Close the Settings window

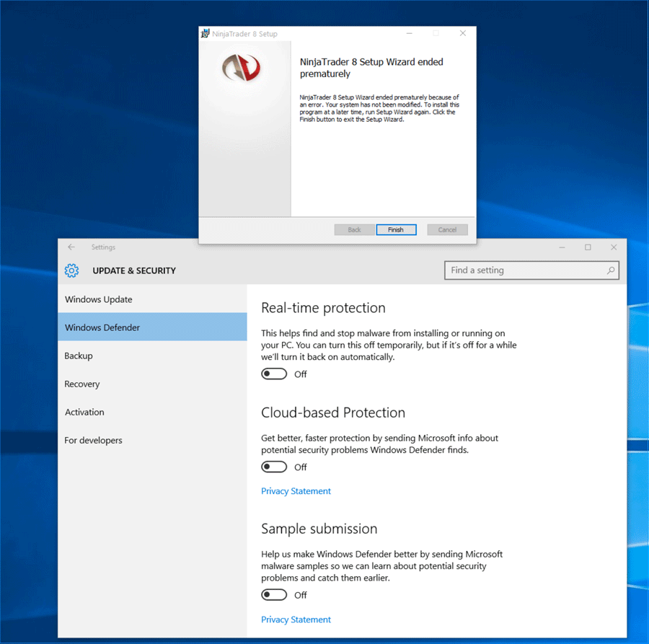pyautogui.click(x=614, y=247)
